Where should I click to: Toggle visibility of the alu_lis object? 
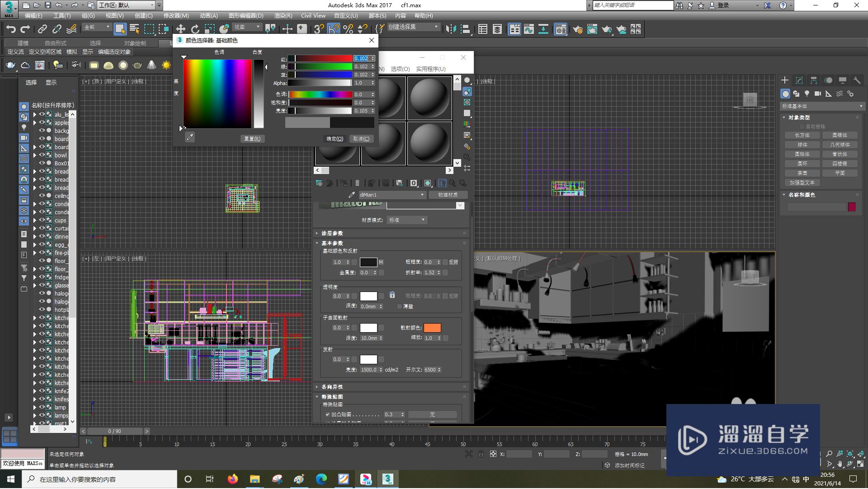pos(42,114)
